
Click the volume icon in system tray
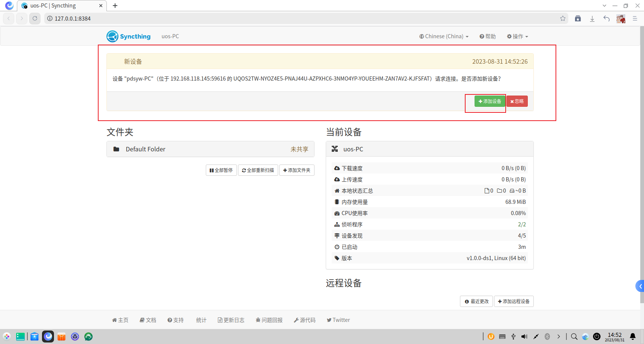pos(524,337)
